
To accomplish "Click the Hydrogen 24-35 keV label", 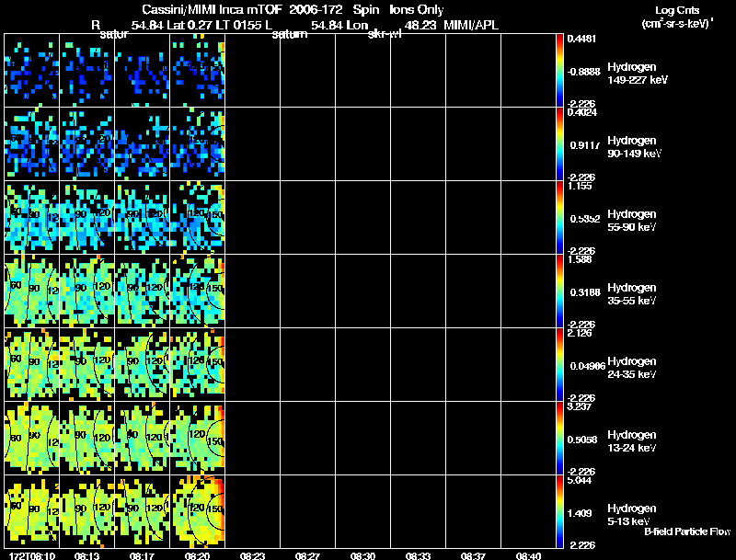I will point(631,367).
